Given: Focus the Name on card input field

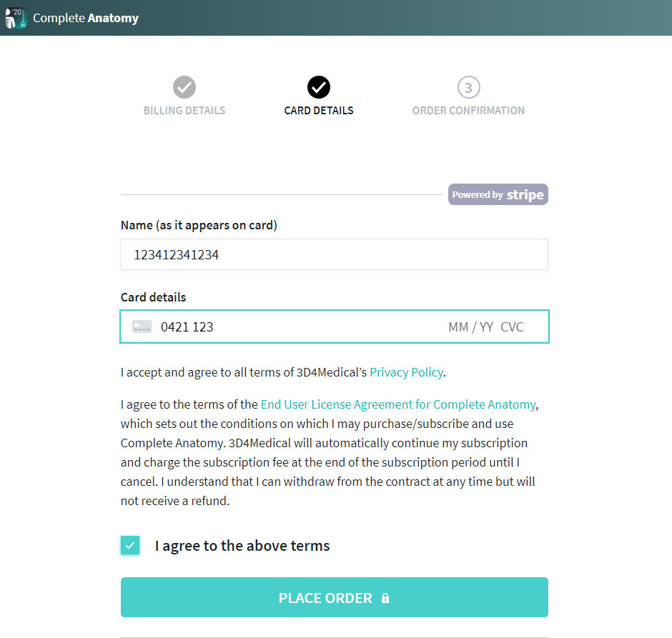Looking at the screenshot, I should pos(335,254).
